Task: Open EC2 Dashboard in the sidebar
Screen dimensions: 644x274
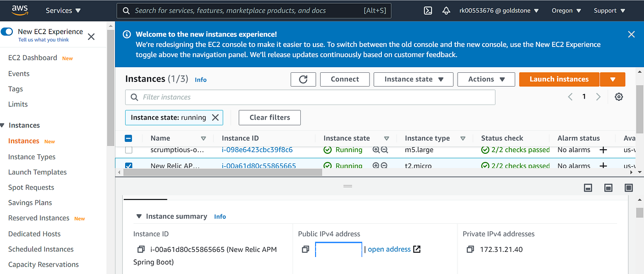Action: 33,58
